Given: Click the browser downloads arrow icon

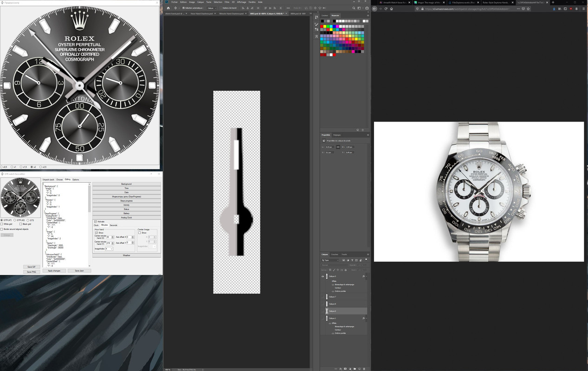Looking at the screenshot, I should pos(554,8).
